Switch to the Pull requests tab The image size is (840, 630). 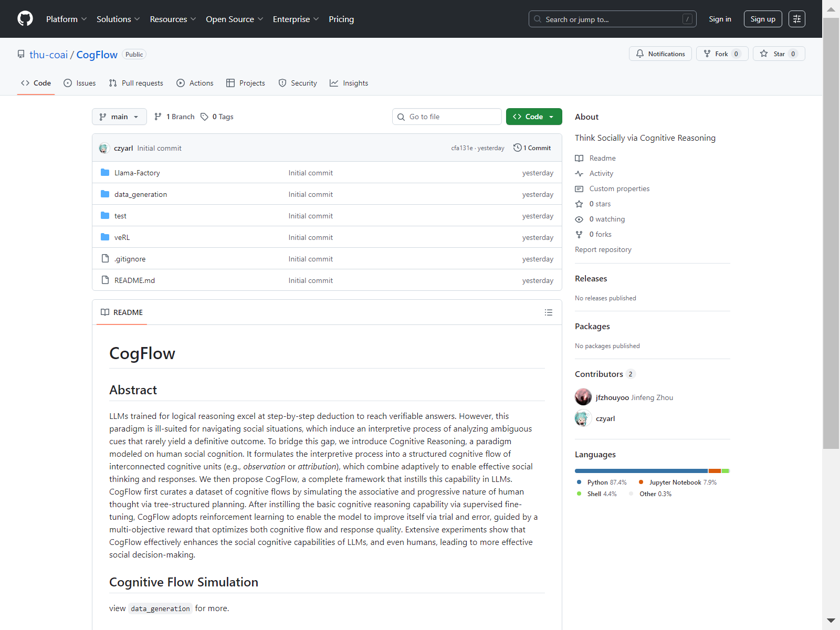pos(136,83)
